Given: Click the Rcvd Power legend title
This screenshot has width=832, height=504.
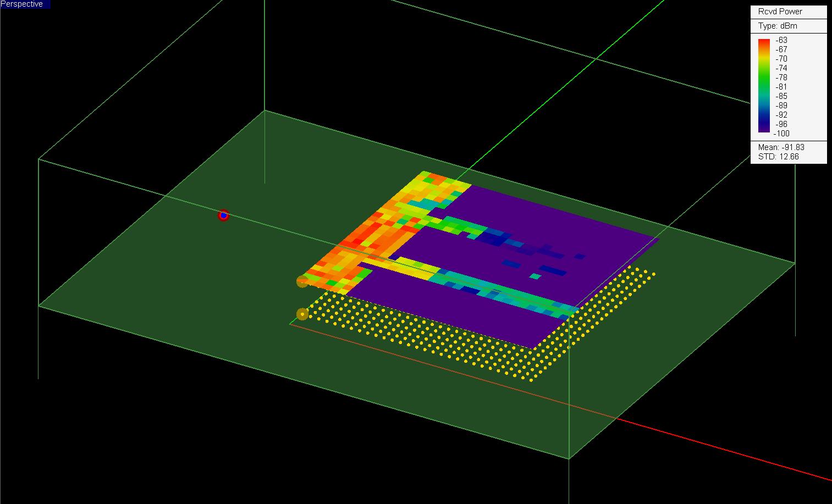Looking at the screenshot, I should tap(780, 12).
